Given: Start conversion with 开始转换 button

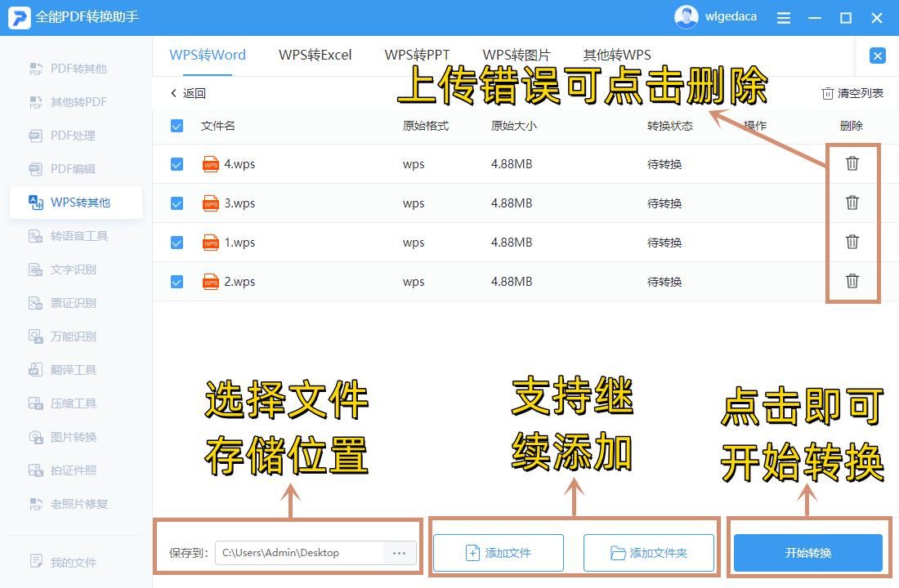Looking at the screenshot, I should 807,553.
